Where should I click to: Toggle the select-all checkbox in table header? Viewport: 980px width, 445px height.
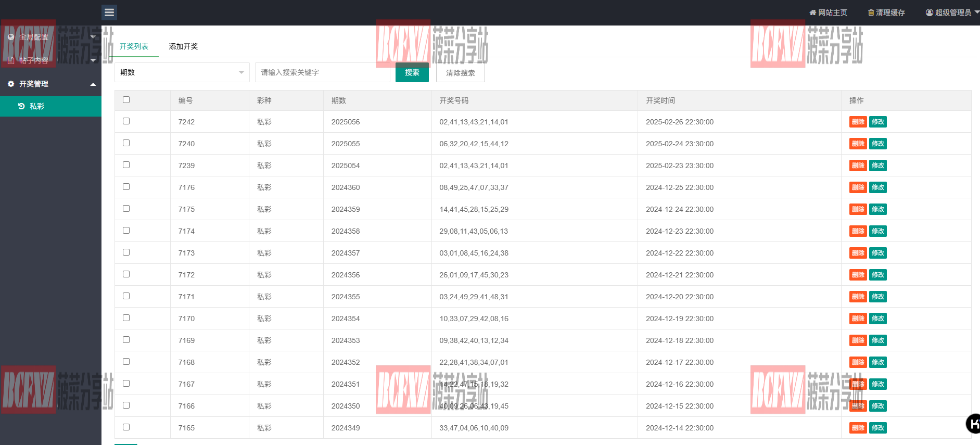[126, 100]
